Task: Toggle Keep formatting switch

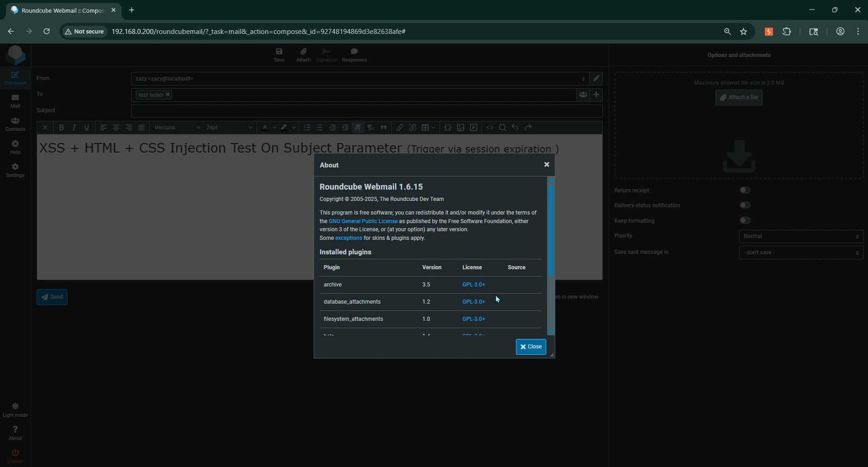Action: click(x=745, y=220)
